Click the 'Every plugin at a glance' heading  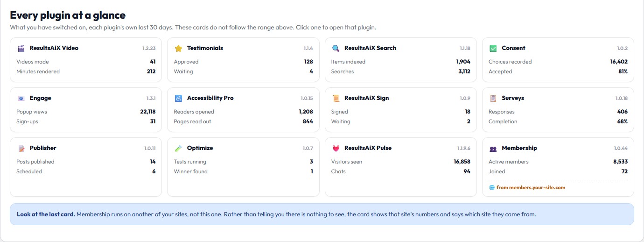(68, 15)
